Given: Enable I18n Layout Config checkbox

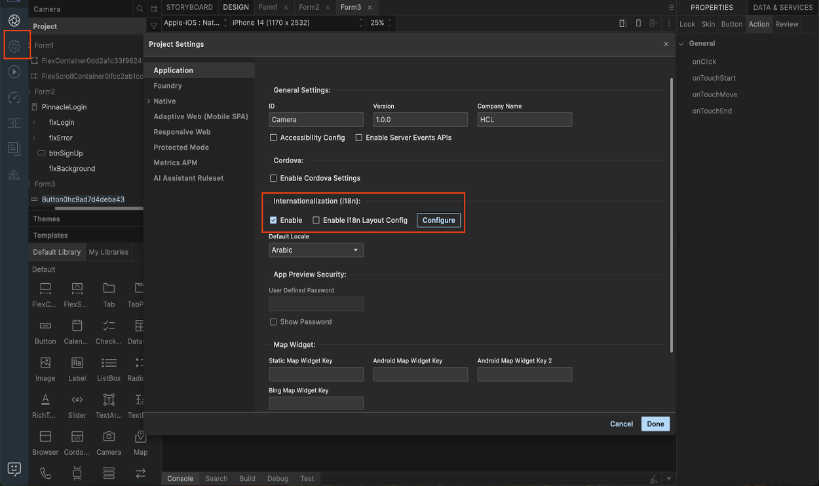Looking at the screenshot, I should click(317, 220).
